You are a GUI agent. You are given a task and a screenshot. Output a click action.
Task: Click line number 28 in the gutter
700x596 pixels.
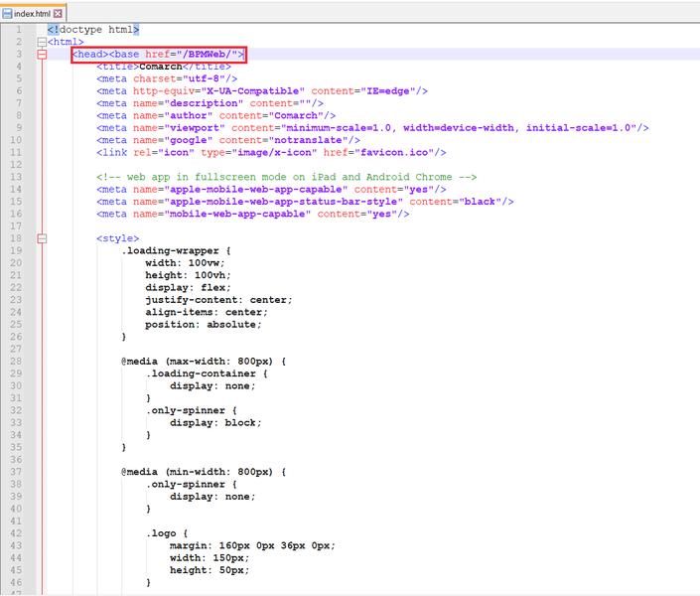coord(16,361)
